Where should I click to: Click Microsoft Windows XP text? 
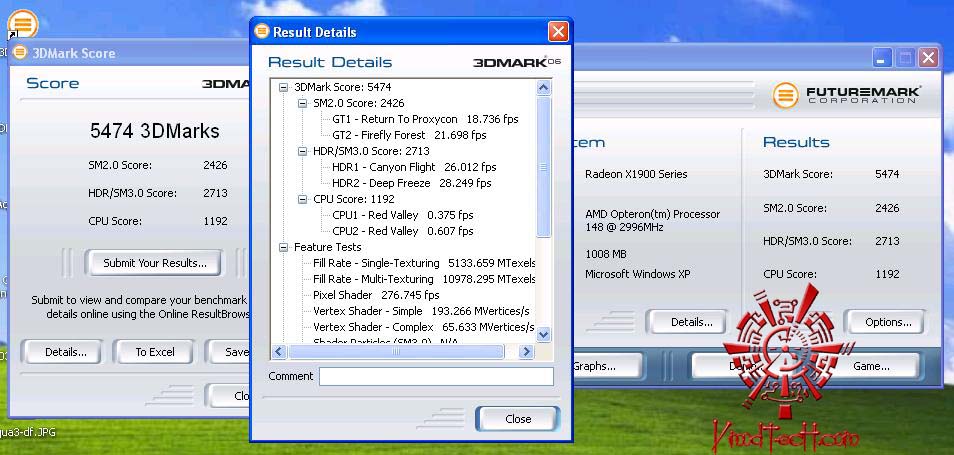(638, 274)
